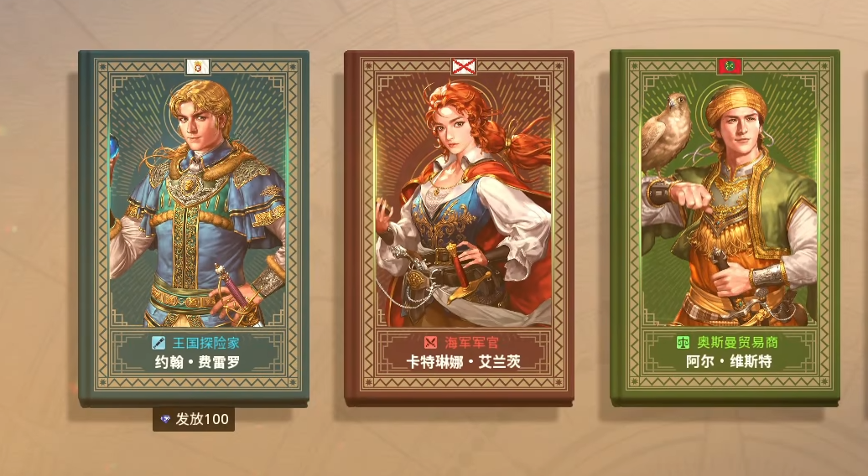Select the 约翰·费雷罗 character card
This screenshot has width=868, height=476.
click(194, 228)
